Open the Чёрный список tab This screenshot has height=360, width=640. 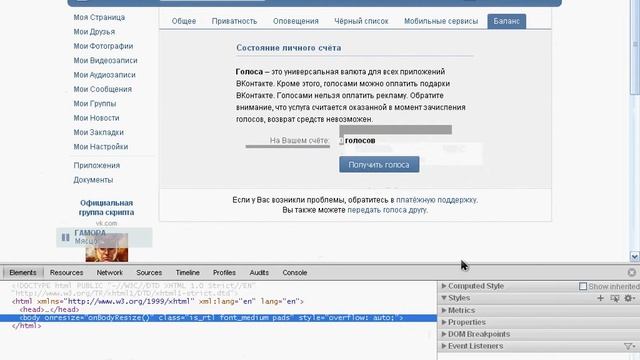point(361,21)
